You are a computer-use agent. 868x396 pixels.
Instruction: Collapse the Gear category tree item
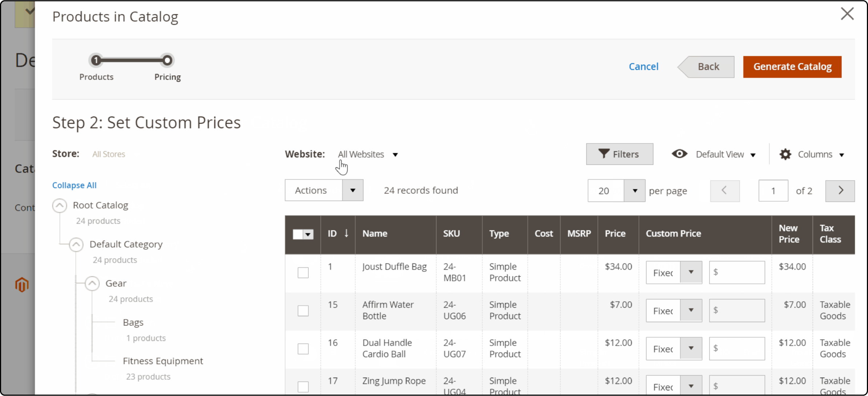(92, 283)
